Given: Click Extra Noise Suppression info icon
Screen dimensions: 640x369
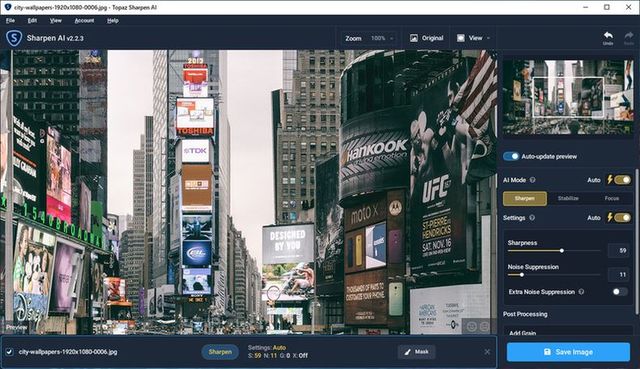Looking at the screenshot, I should (x=581, y=292).
